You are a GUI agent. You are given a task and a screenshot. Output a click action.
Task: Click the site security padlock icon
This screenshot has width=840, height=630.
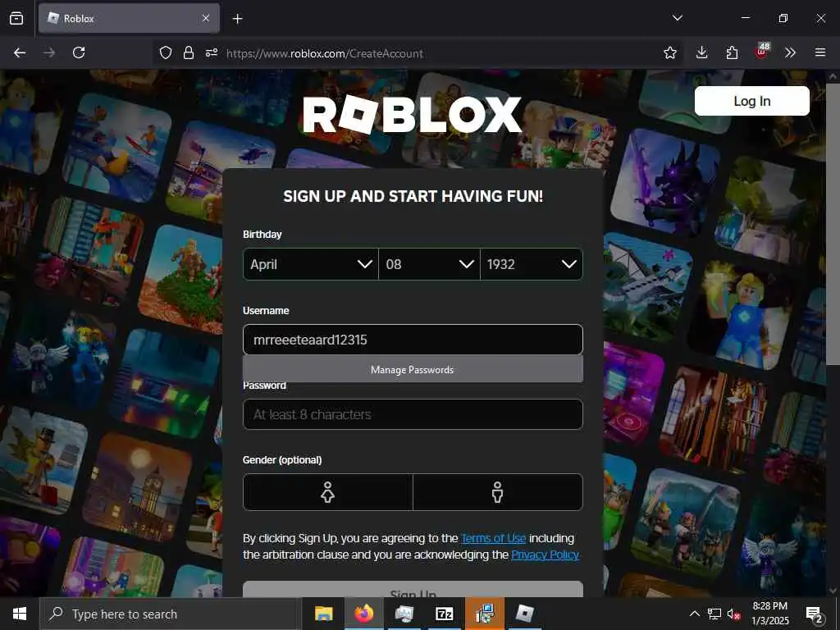[x=189, y=52]
